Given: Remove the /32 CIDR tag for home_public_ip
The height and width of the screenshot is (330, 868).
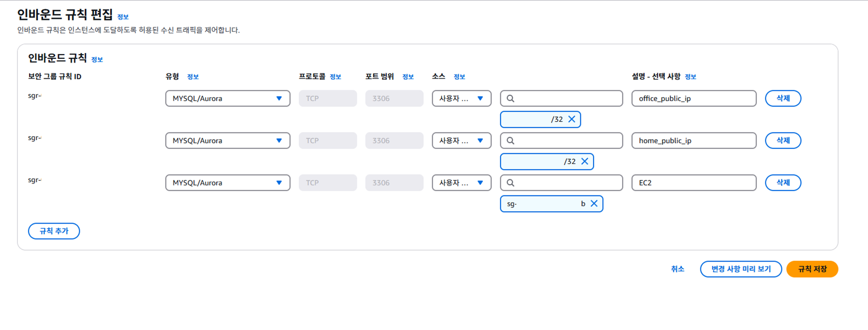Looking at the screenshot, I should [x=585, y=162].
